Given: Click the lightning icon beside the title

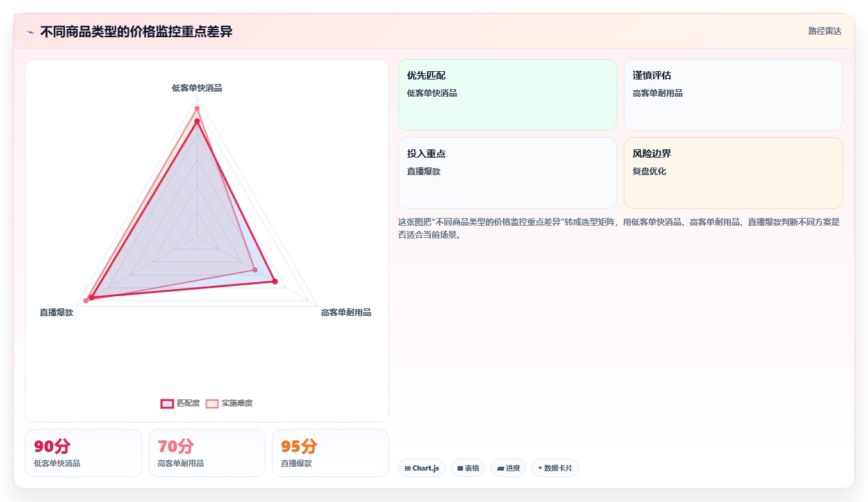Looking at the screenshot, I should [x=31, y=32].
